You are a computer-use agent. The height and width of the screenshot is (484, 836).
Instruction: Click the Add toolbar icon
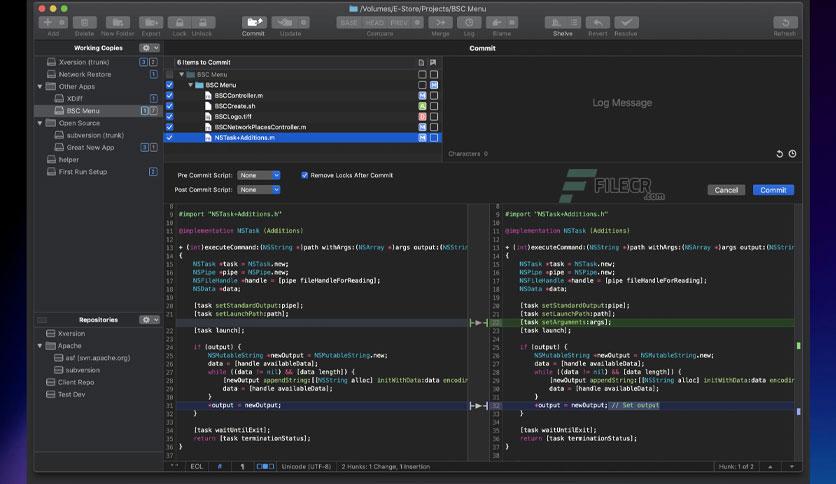point(53,22)
